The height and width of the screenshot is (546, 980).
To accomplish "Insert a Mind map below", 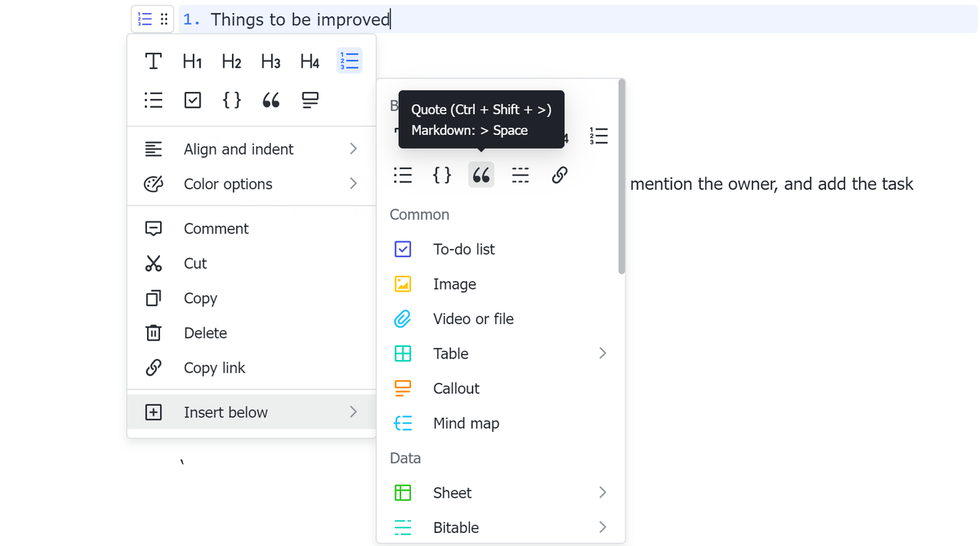I will (x=465, y=423).
